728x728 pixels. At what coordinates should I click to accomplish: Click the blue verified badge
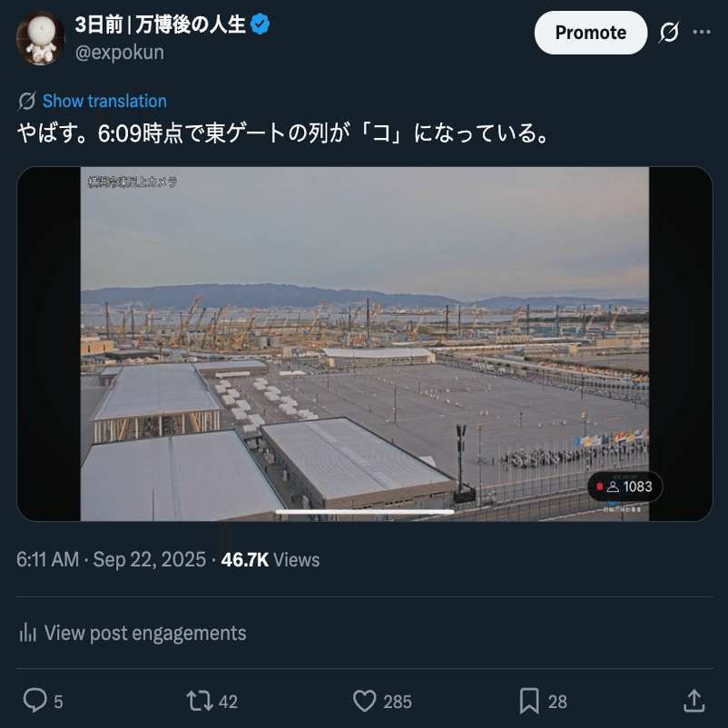[260, 25]
